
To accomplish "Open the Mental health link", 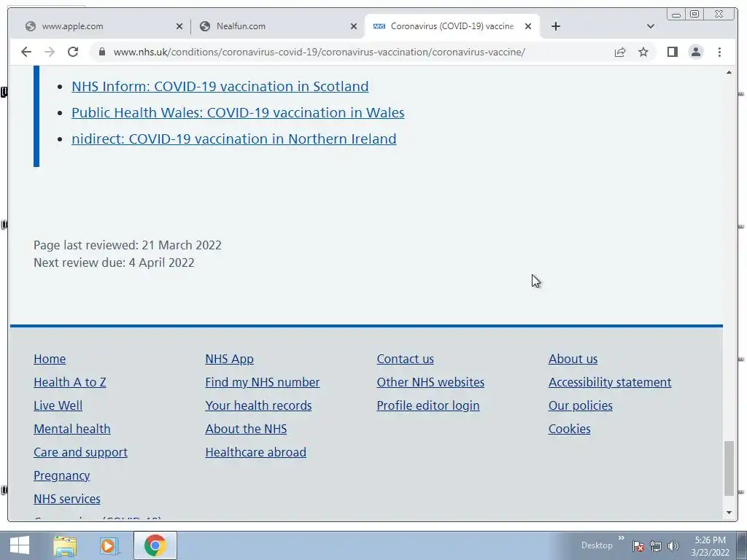I will click(x=72, y=429).
